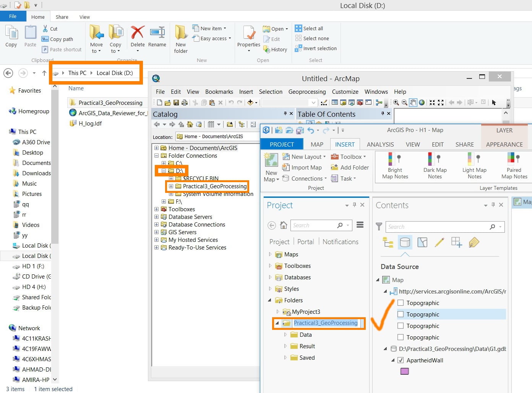Switch to the SHARE ribbon tab

click(464, 145)
